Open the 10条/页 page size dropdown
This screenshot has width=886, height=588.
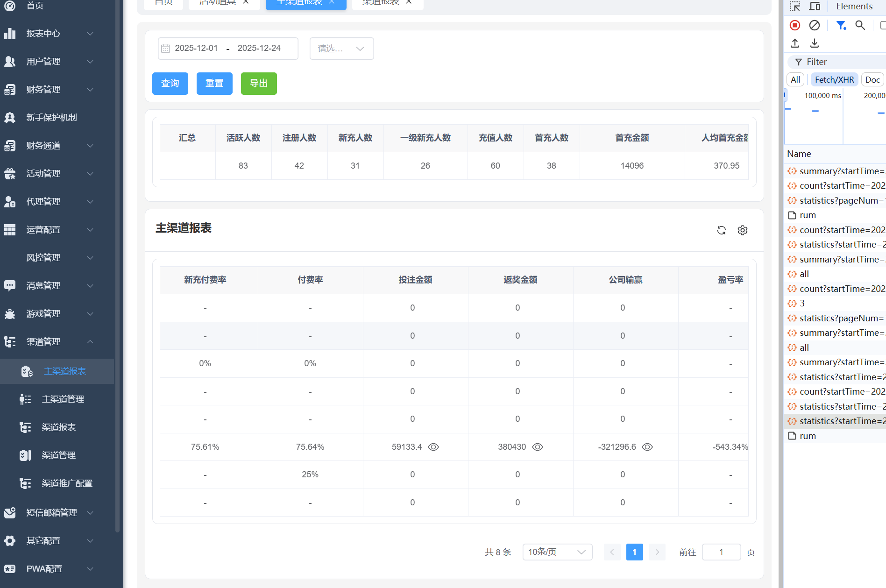coord(557,552)
